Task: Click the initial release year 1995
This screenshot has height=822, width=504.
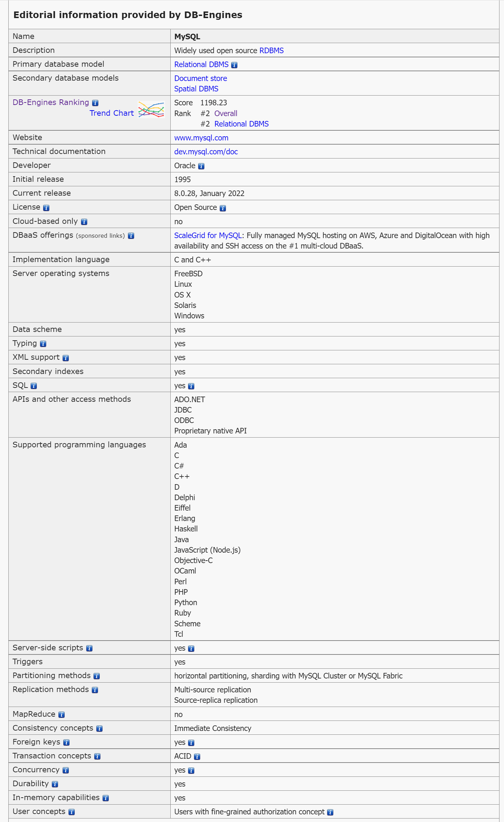Action: 182,179
